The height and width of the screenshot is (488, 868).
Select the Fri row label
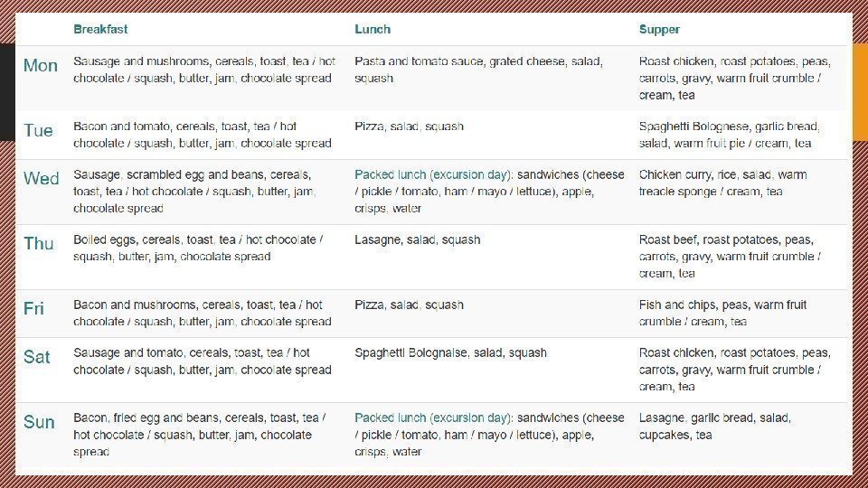pyautogui.click(x=33, y=308)
